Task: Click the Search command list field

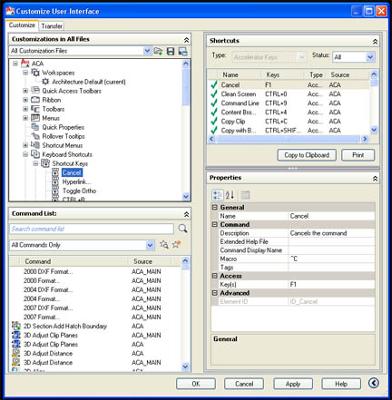Action: [91, 229]
